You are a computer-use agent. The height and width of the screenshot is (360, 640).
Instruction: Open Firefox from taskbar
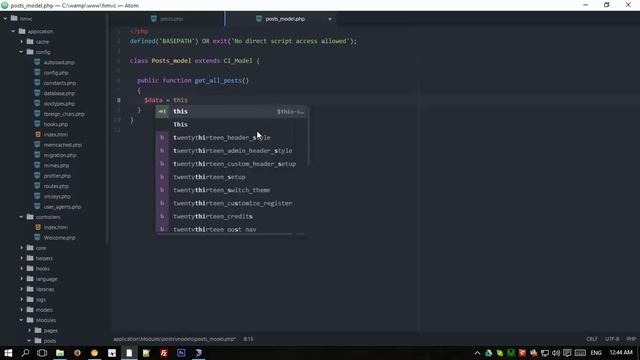click(x=77, y=353)
